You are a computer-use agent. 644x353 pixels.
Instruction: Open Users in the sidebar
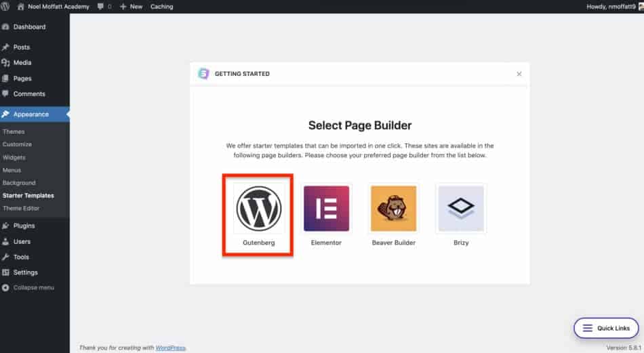(22, 242)
